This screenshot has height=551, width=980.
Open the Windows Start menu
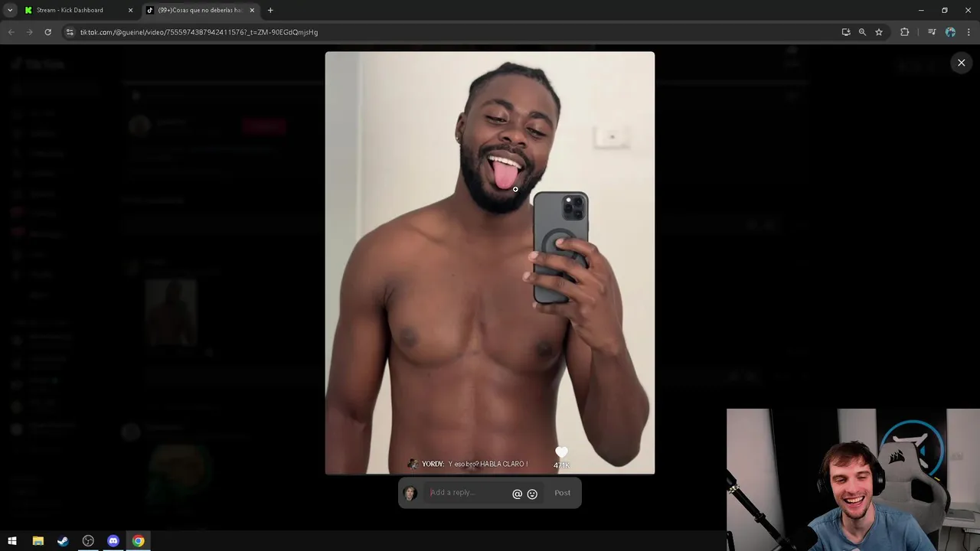(12, 541)
